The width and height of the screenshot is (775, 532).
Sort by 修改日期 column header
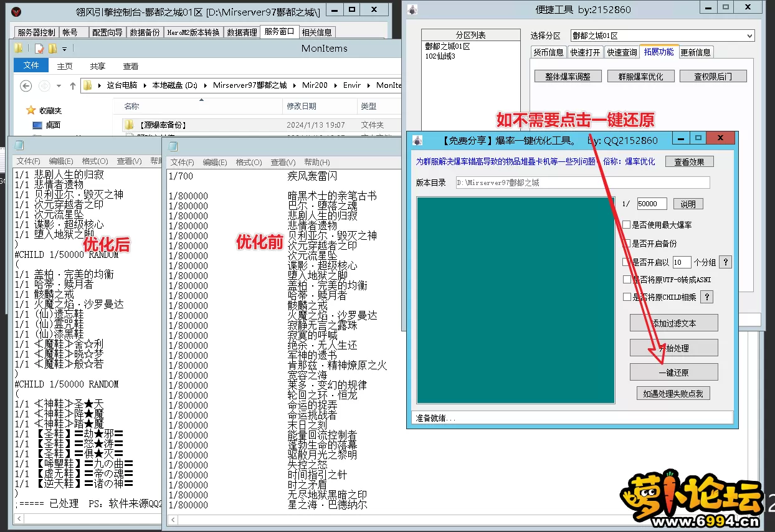pyautogui.click(x=302, y=106)
